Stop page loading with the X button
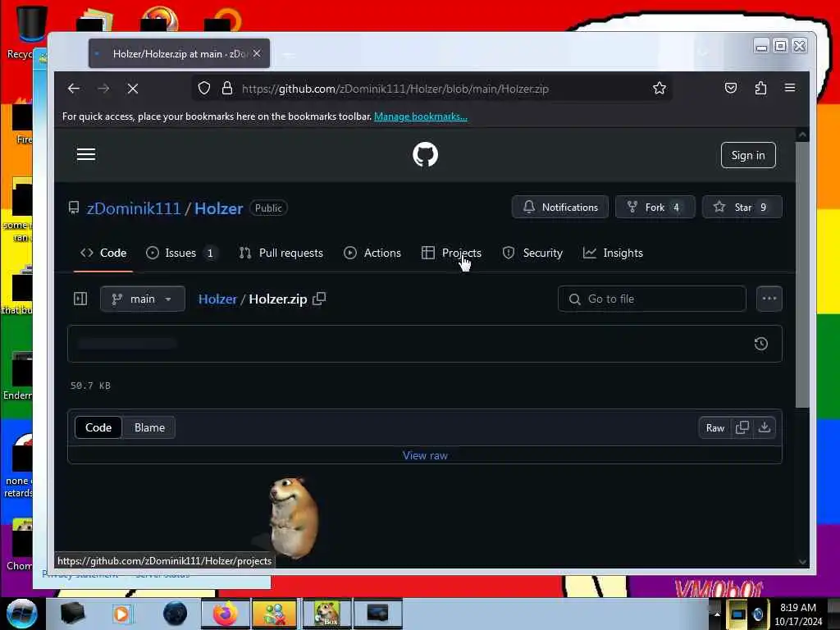840x630 pixels. click(x=133, y=89)
